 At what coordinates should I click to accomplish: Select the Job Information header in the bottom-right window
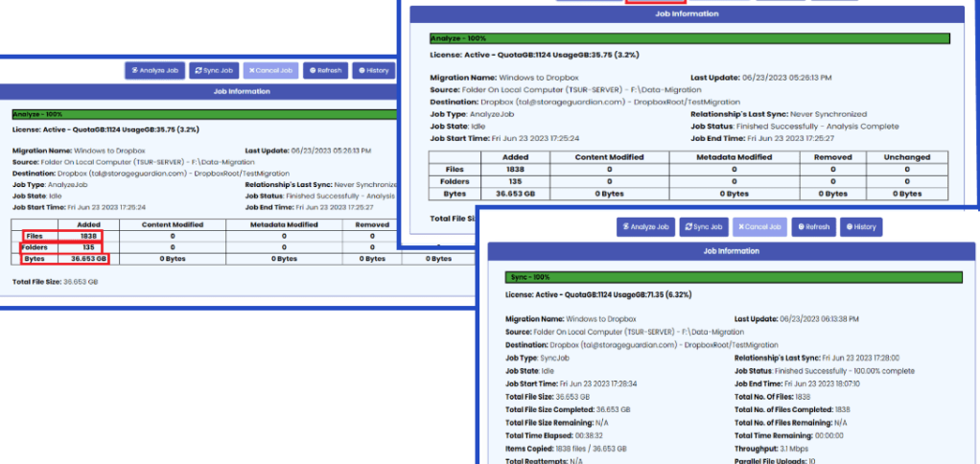tap(732, 251)
